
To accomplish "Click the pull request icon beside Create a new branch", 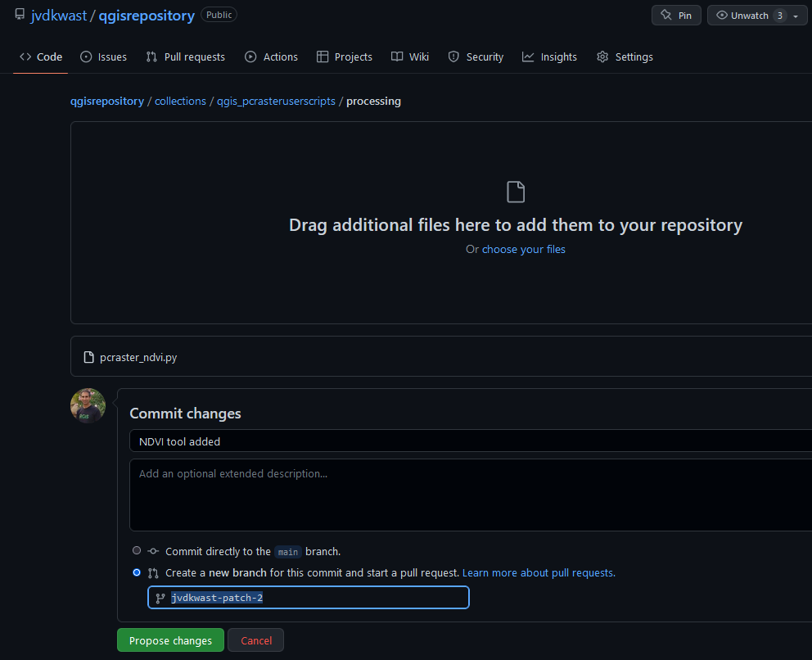I will [x=153, y=573].
